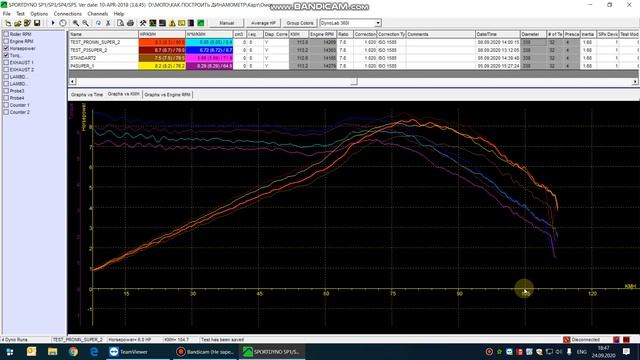Image resolution: width=640 pixels, height=360 pixels.
Task: Open the Channels menu
Action: 98,13
